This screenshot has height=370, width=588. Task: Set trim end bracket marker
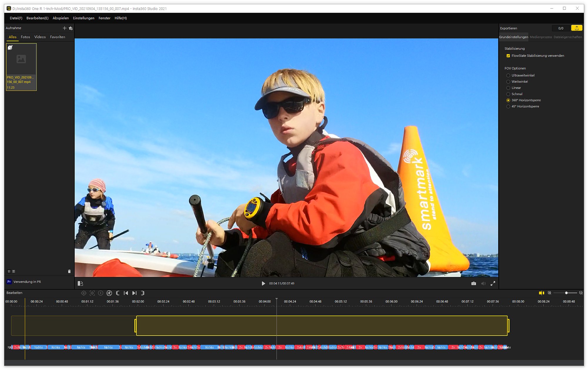(x=143, y=293)
